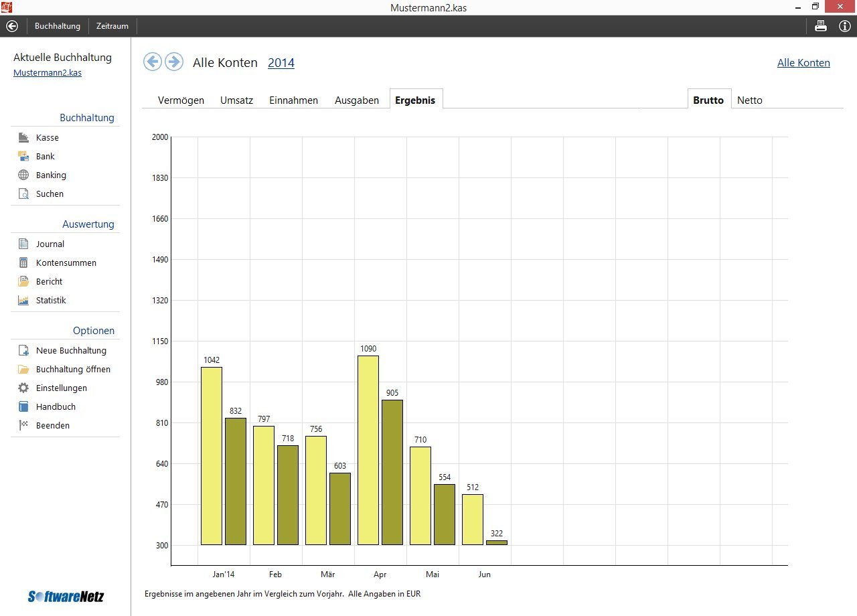Open the Zeitraum menu
The height and width of the screenshot is (616, 857).
(x=112, y=26)
